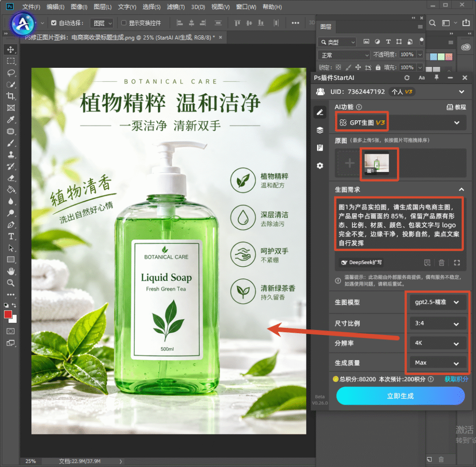Collapse the 生图需求 section

462,189
